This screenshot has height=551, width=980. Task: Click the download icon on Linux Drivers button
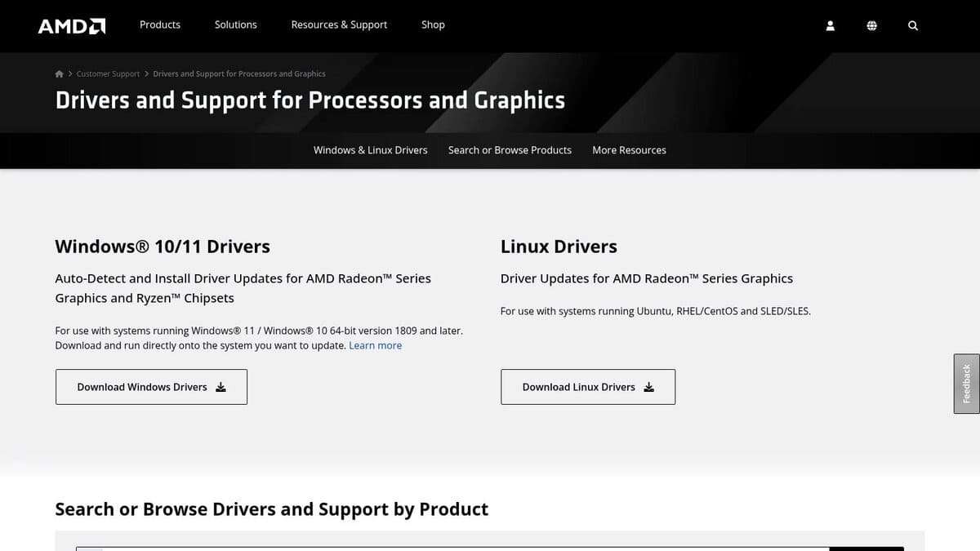648,387
